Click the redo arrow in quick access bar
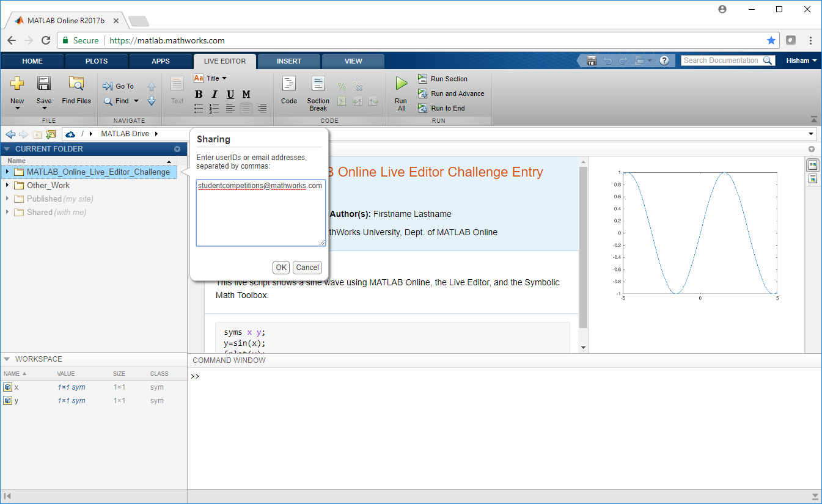The height and width of the screenshot is (504, 822). point(623,60)
